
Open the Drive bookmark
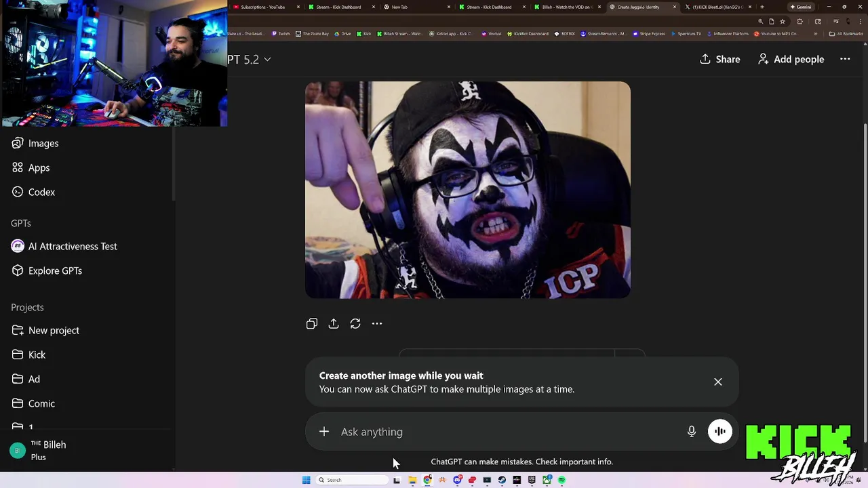point(342,33)
